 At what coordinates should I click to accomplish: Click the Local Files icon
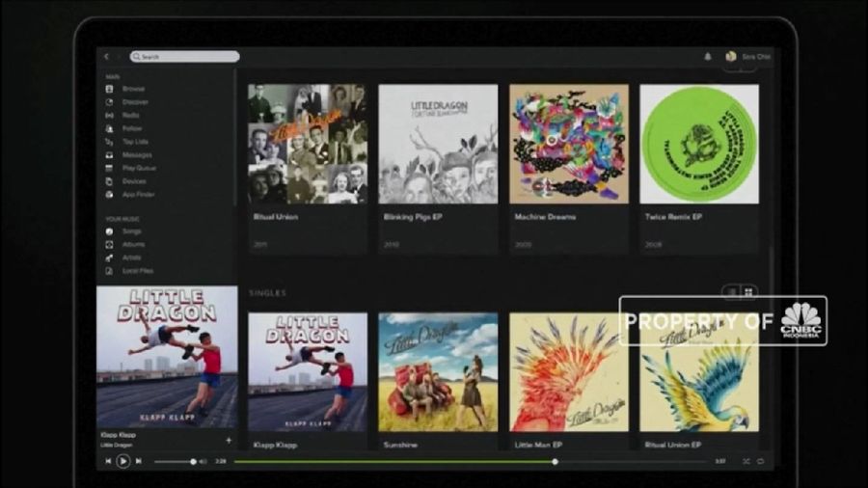(109, 271)
